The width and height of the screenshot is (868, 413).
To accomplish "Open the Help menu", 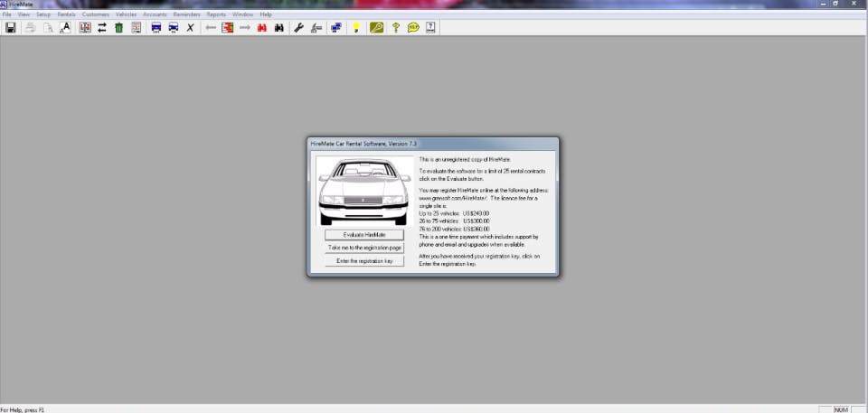I will (266, 14).
